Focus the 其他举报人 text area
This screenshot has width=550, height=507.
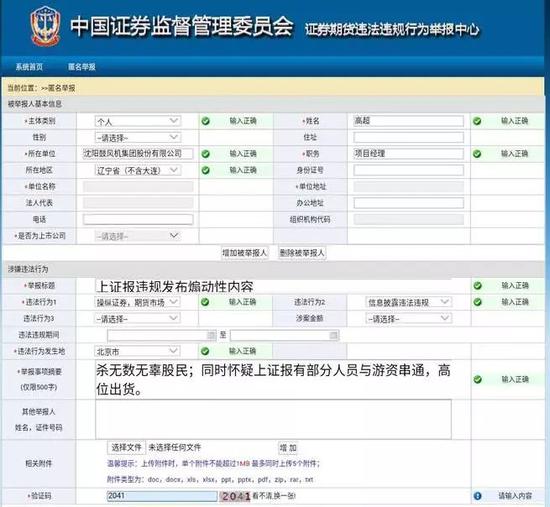point(273,419)
